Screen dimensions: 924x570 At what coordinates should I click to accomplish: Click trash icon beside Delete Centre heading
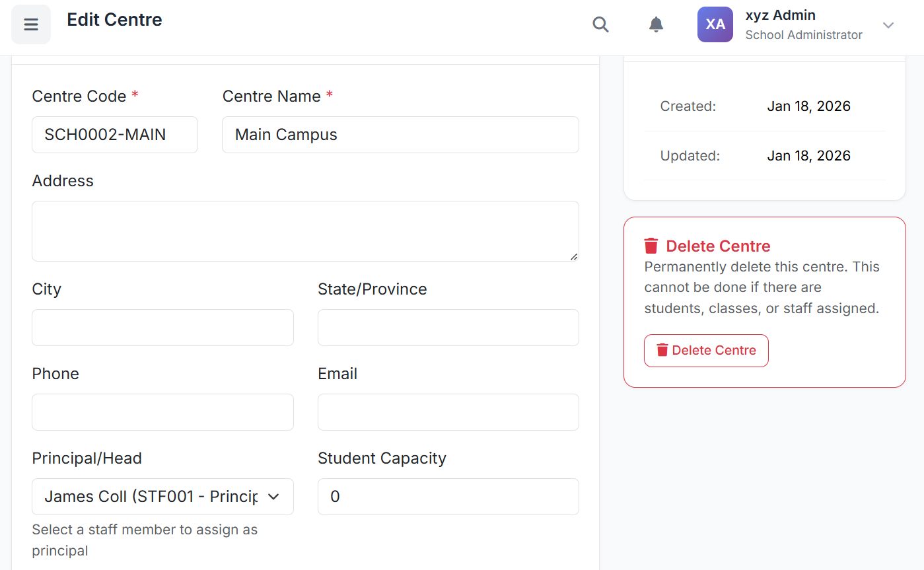651,246
